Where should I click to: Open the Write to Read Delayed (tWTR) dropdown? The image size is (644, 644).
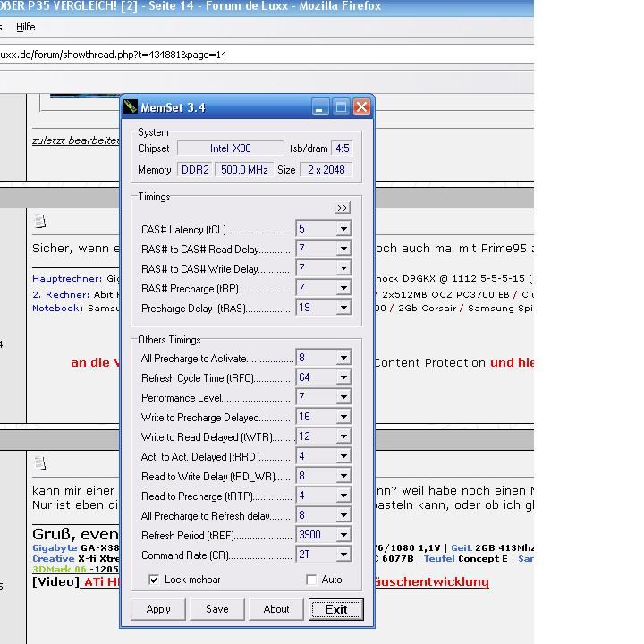pos(343,436)
